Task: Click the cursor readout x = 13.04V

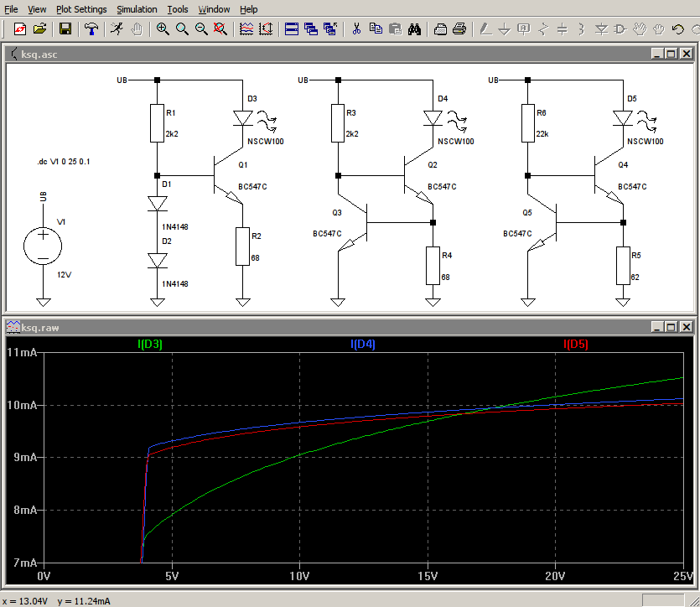Action: 25,601
